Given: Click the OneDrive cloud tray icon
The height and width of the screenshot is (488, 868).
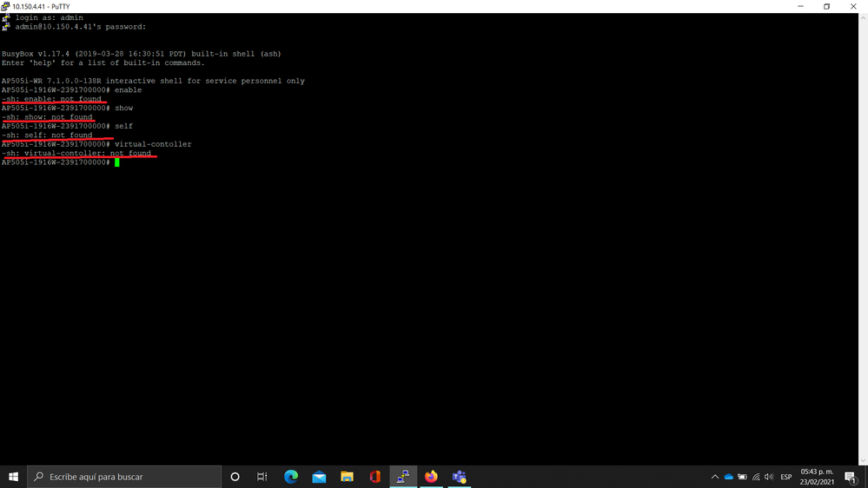Looking at the screenshot, I should tap(729, 477).
